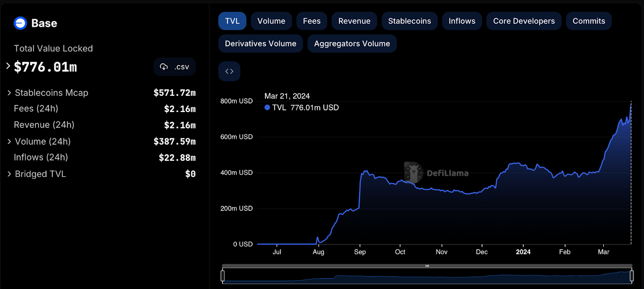Toggle the Aggregators Volume chart series
Screen dimensions: 644x289
pos(352,44)
